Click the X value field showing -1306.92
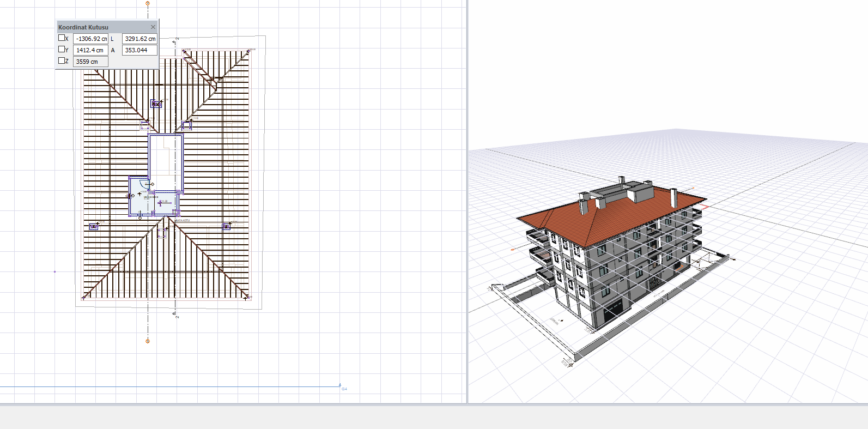Image resolution: width=868 pixels, height=429 pixels. (x=90, y=39)
